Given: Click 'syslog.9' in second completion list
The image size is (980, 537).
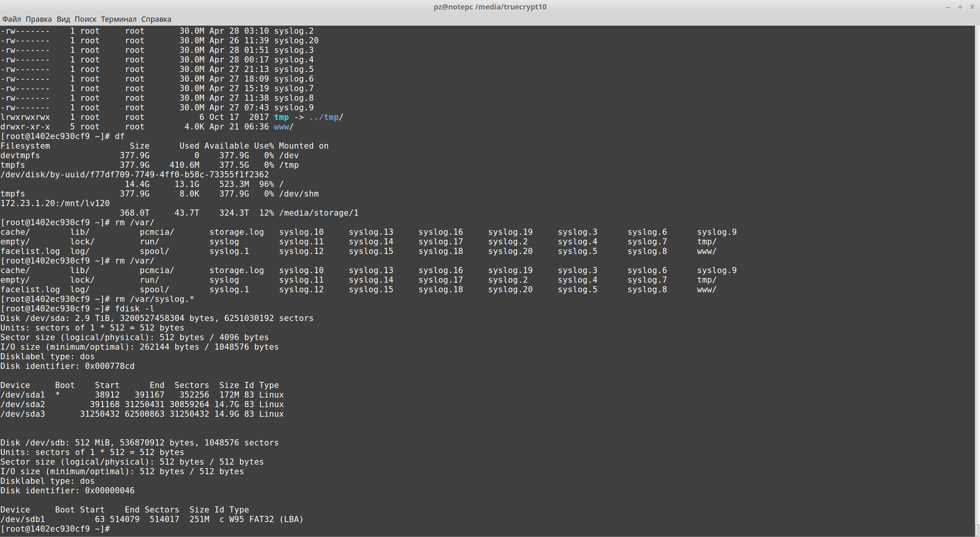Looking at the screenshot, I should pos(717,270).
